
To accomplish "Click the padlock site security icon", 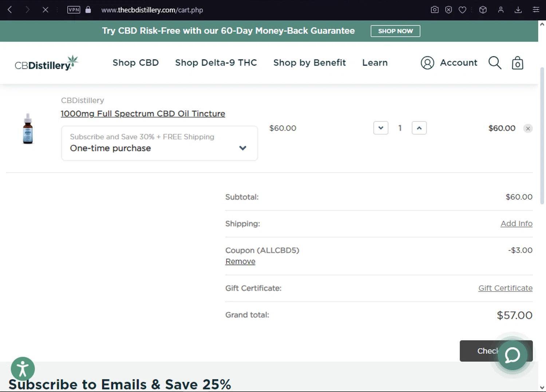I will point(88,10).
